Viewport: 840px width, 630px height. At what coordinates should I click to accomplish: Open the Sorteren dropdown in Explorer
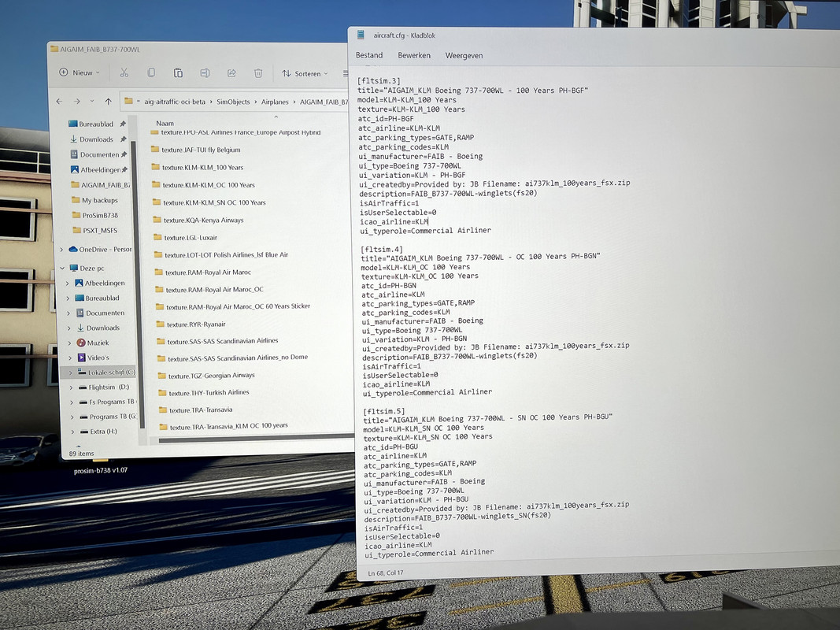[305, 73]
